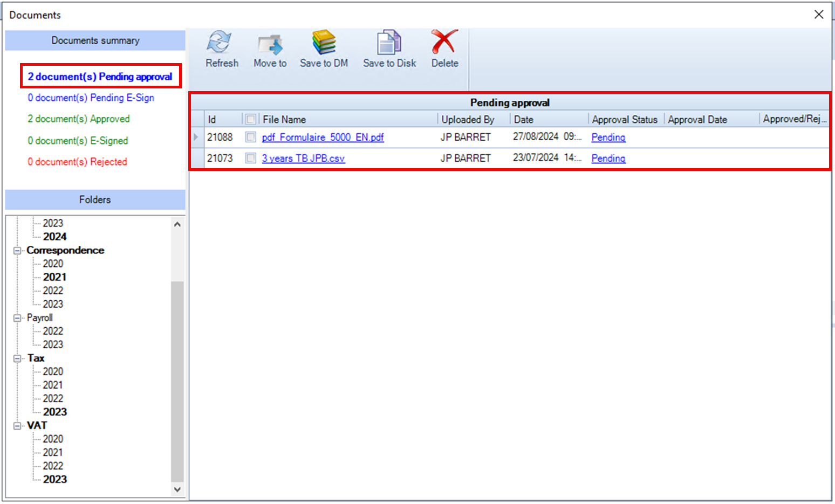Collapse the Payroll folder node
Screen dimensions: 835x504
18,318
